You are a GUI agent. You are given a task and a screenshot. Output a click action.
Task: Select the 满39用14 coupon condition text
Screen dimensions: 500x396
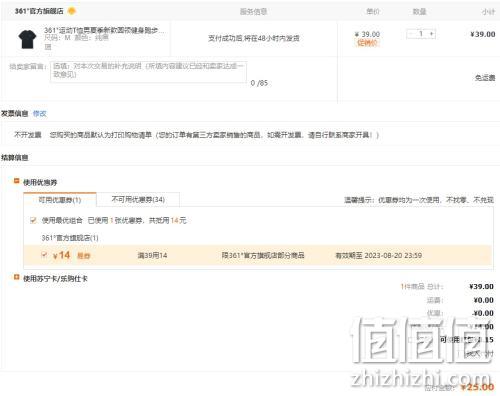(152, 255)
